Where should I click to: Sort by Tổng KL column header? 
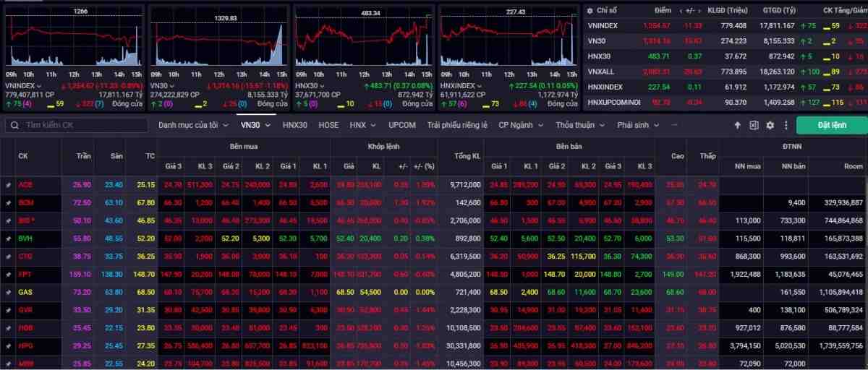point(467,155)
